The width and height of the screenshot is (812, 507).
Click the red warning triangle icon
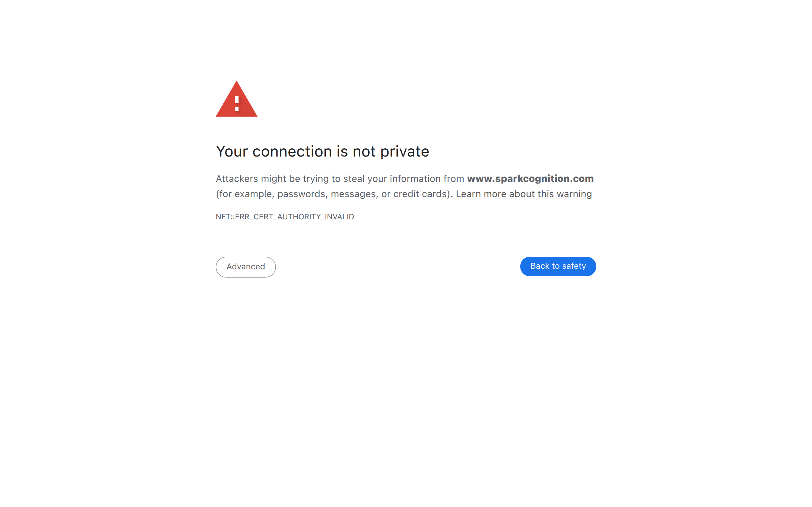(x=237, y=99)
